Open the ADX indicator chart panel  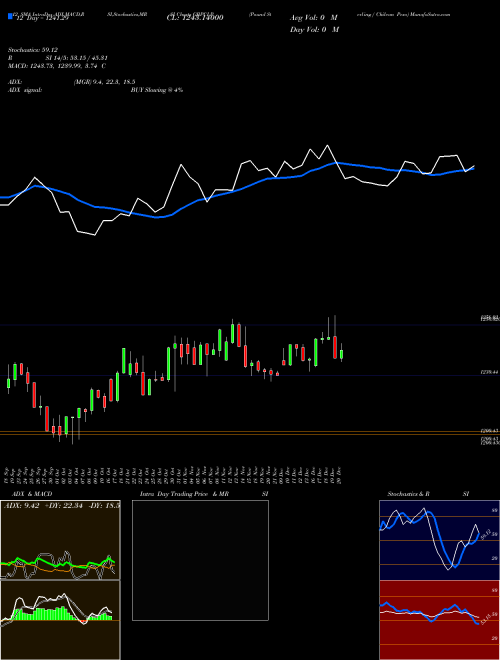pos(60,540)
